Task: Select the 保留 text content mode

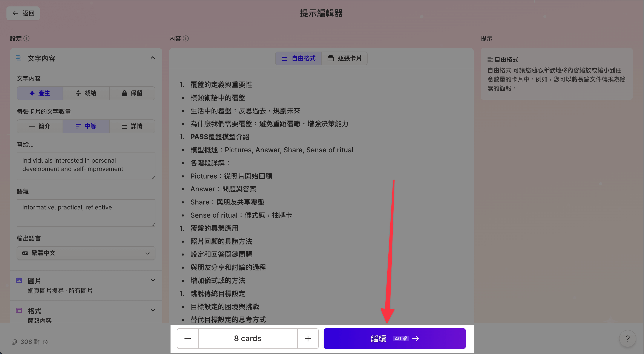Action: [x=132, y=93]
